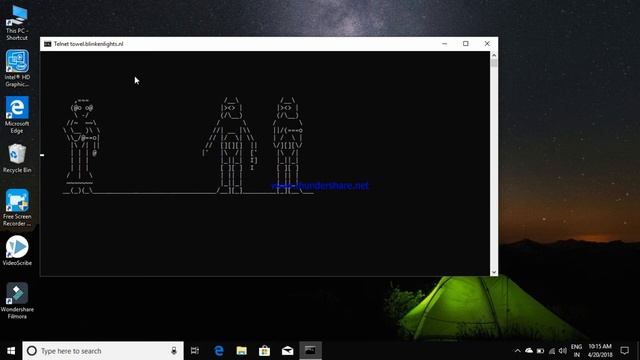
Task: Open the Windows Start menu
Action: coord(11,351)
